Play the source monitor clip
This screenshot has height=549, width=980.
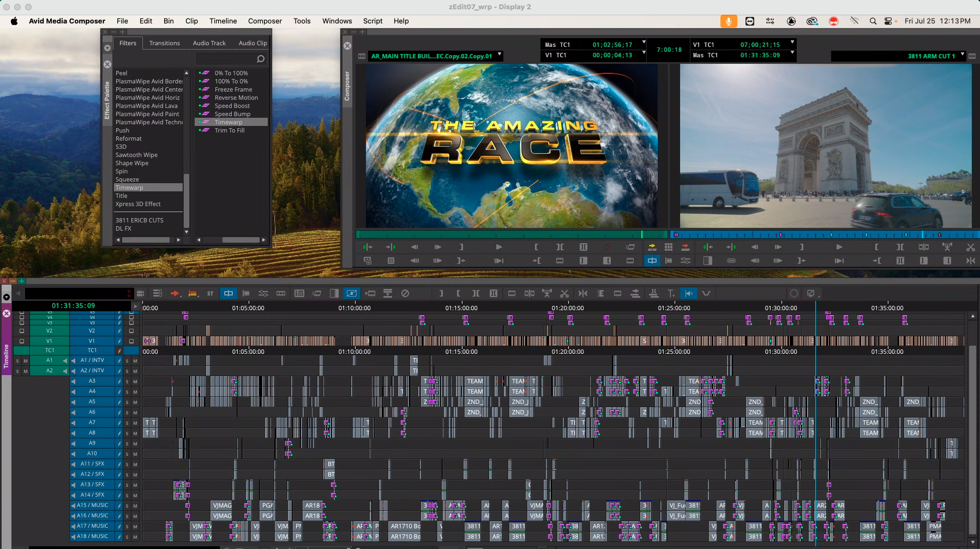pos(498,247)
